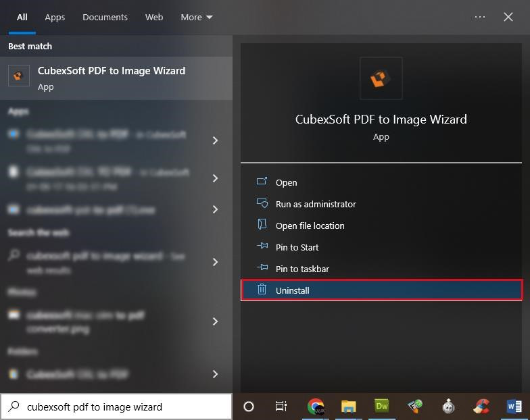Open the Apps search tab
Image resolution: width=530 pixels, height=420 pixels.
(x=55, y=18)
